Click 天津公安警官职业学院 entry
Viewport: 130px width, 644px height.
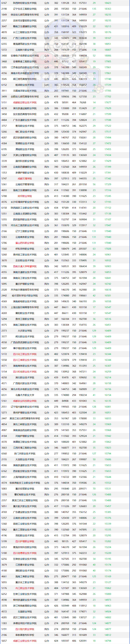25,155
